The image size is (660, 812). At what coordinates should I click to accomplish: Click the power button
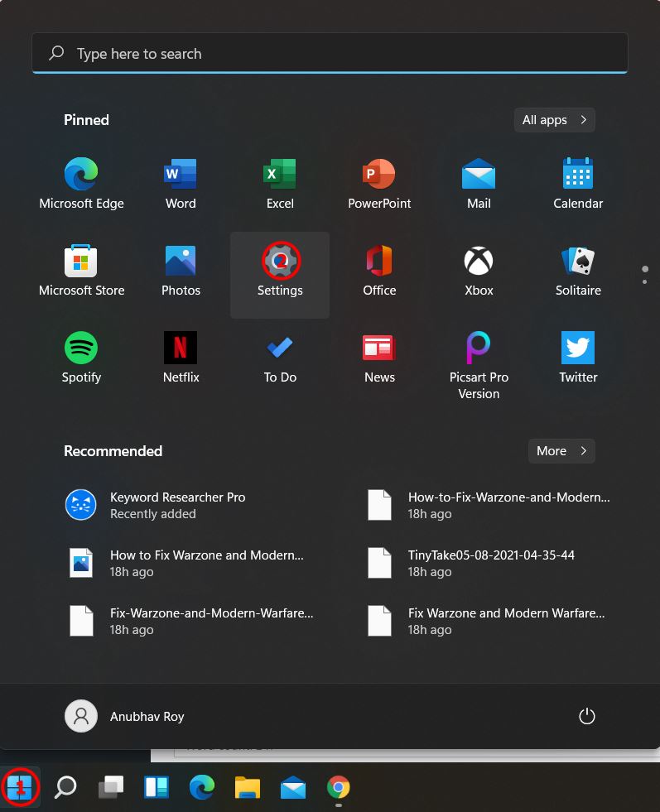(586, 716)
